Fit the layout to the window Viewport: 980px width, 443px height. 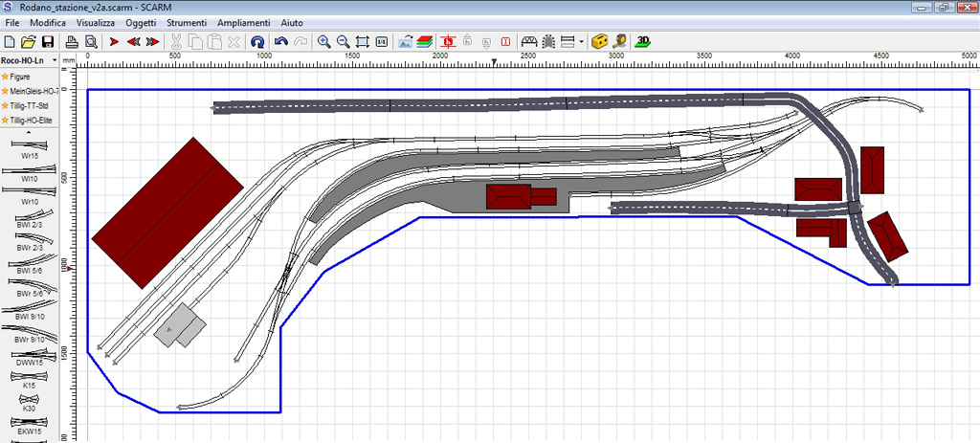click(x=363, y=42)
